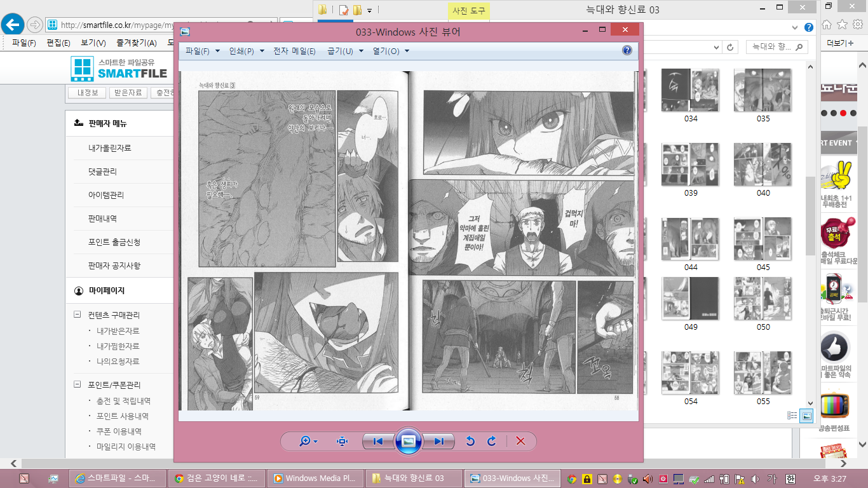868x488 pixels.
Task: Rotate the image counterclockwise
Action: point(470,441)
